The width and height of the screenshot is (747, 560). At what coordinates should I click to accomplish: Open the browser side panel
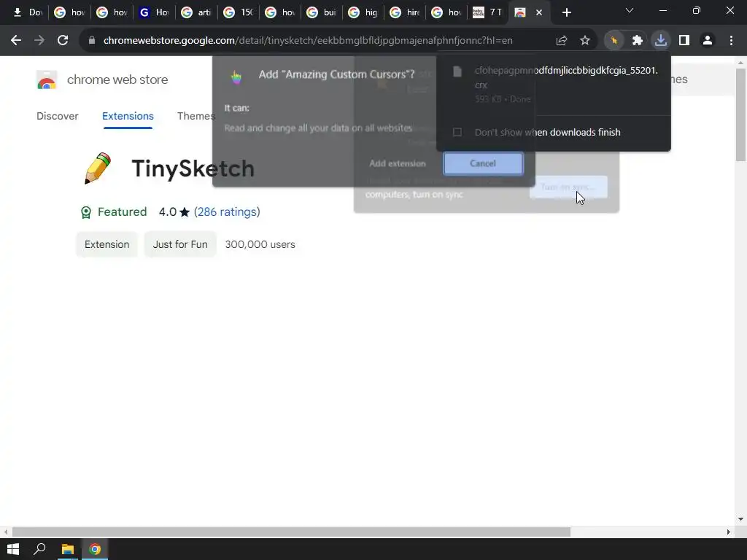point(684,41)
